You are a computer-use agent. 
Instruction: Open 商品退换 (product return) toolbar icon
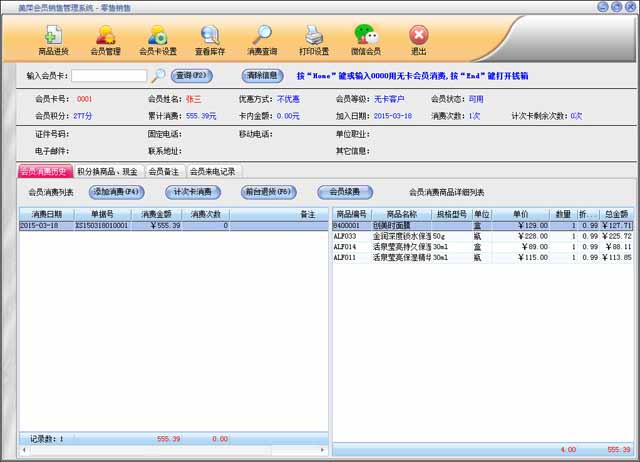[x=53, y=39]
